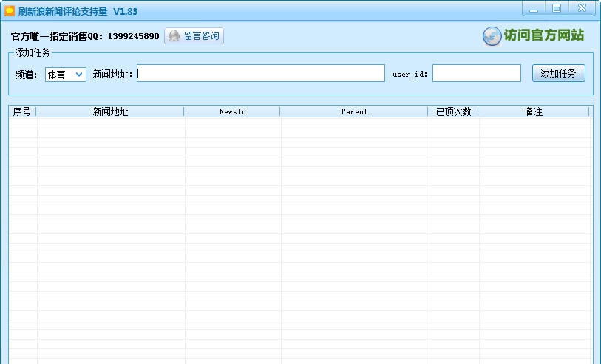601x364 pixels.
Task: Sort by the 已顶次数 column header
Action: (x=453, y=111)
